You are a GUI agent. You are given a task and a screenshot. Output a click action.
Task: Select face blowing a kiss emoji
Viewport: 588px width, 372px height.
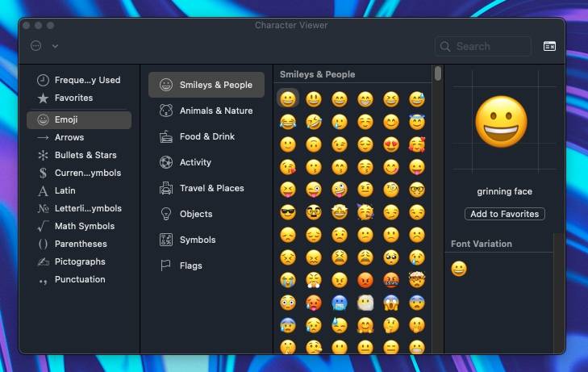click(288, 167)
